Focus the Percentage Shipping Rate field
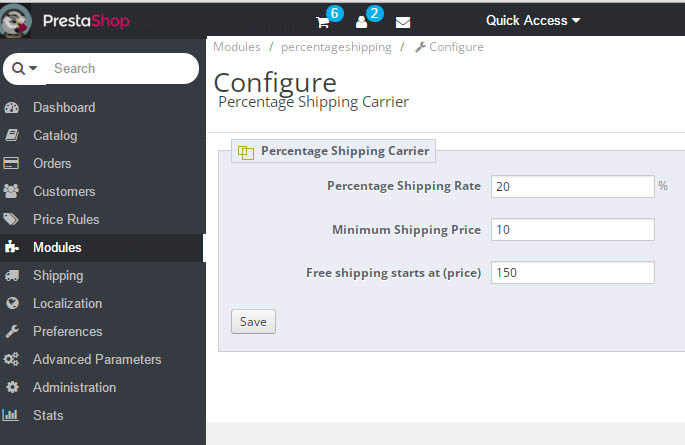 pos(572,186)
